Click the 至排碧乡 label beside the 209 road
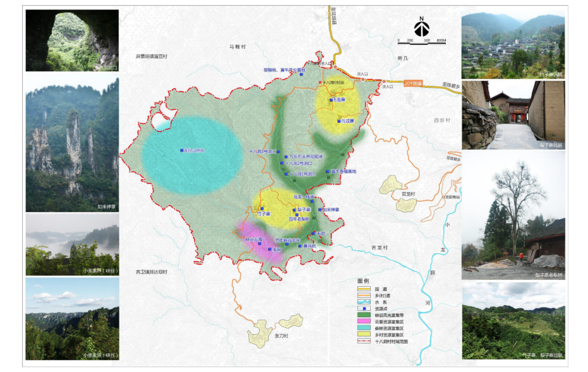 tap(450, 85)
